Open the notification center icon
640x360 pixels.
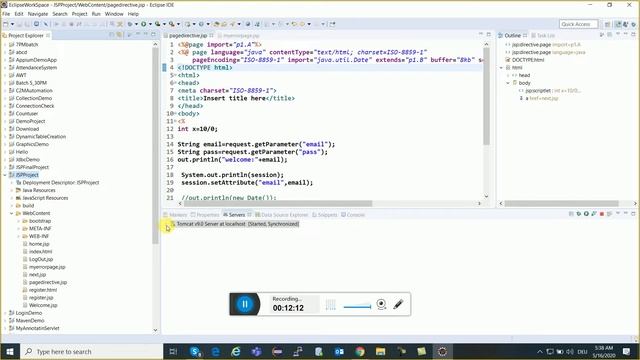pyautogui.click(x=626, y=351)
